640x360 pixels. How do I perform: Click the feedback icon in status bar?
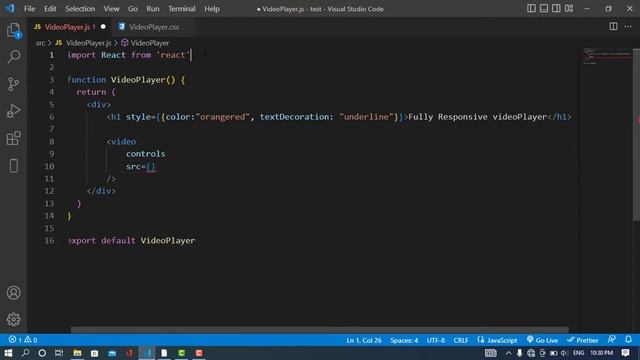pyautogui.click(x=611, y=340)
